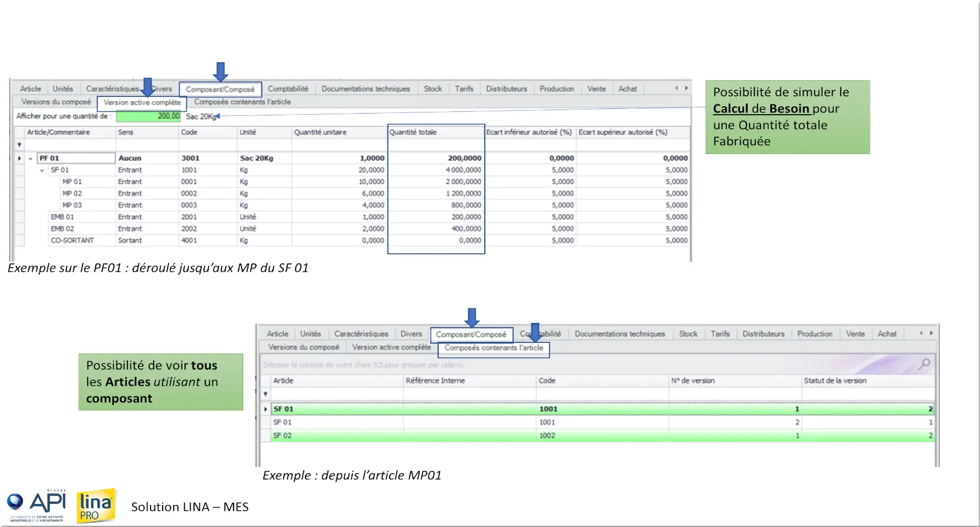Image resolution: width=980 pixels, height=527 pixels.
Task: Open Versions du composé sub-tab in lower screenshot
Action: (x=303, y=347)
